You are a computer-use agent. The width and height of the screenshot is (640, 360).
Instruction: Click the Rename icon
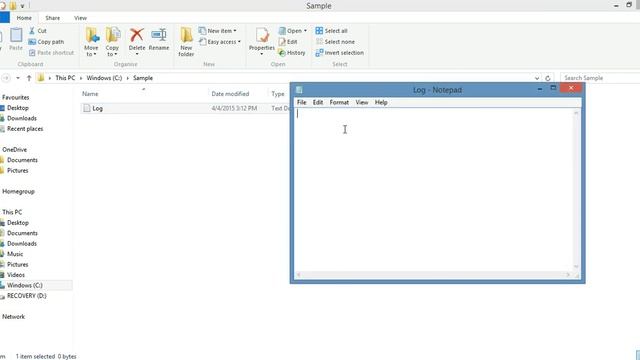(158, 35)
